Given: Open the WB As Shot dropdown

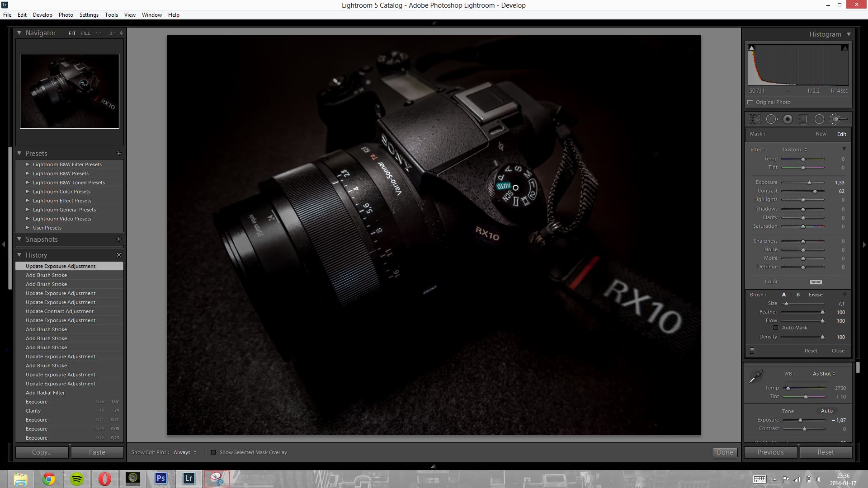Looking at the screenshot, I should pyautogui.click(x=824, y=374).
